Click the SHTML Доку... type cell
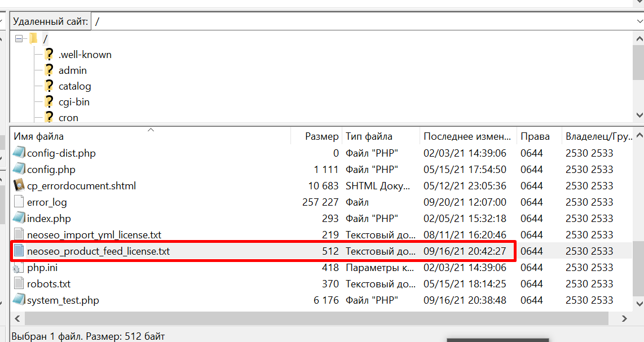Screen dimensions: 644x342 [378, 186]
